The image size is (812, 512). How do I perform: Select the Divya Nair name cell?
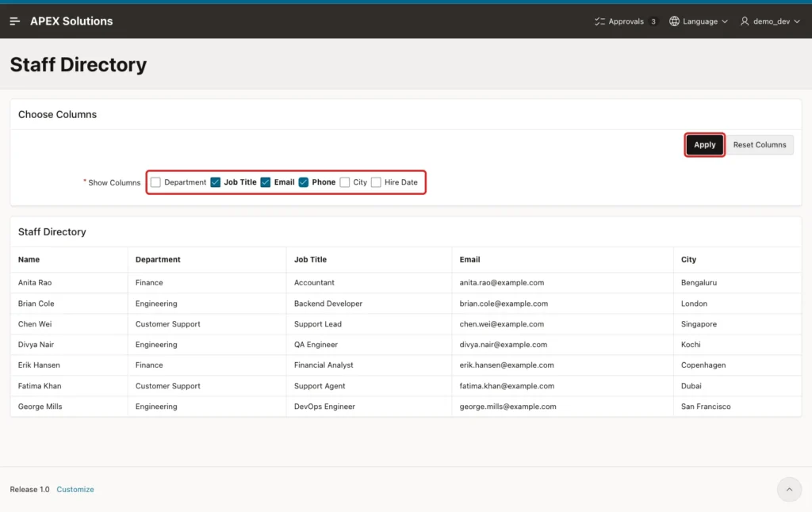tap(69, 345)
